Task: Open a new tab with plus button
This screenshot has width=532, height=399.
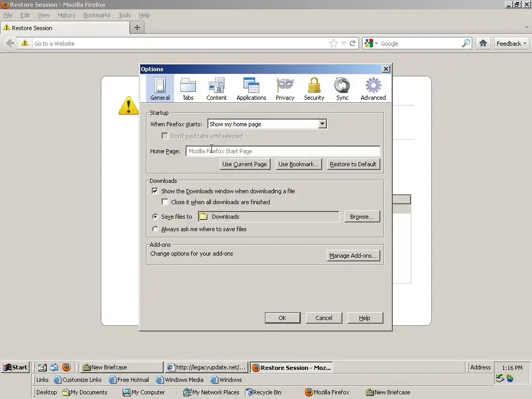Action: pyautogui.click(x=137, y=28)
